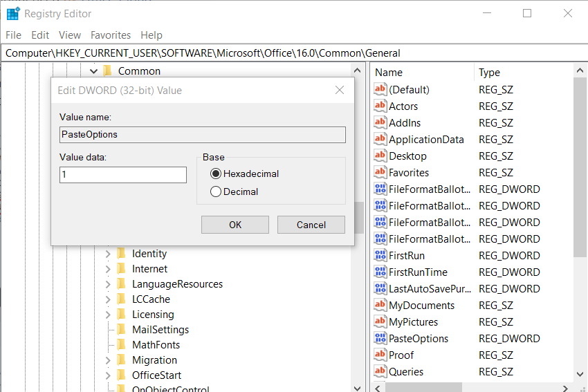The height and width of the screenshot is (392, 588).
Task: Collapse the Common key in tree
Action: click(x=94, y=71)
